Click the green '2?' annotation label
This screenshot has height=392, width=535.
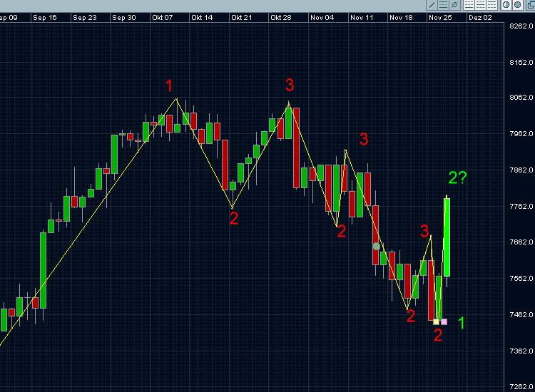457,177
